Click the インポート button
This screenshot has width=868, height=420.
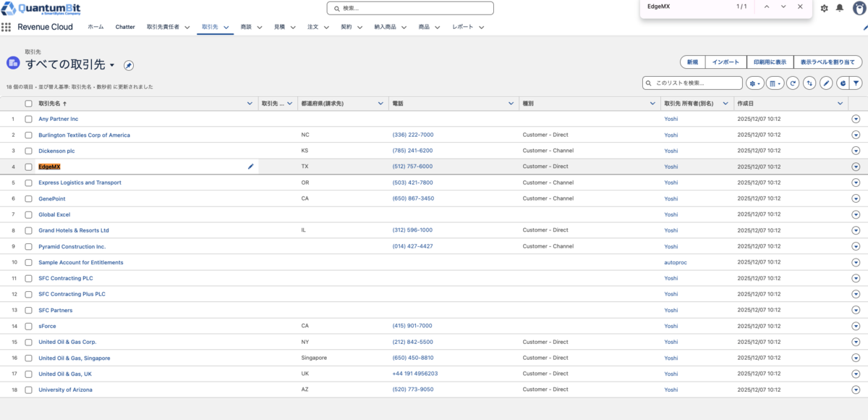coord(726,62)
